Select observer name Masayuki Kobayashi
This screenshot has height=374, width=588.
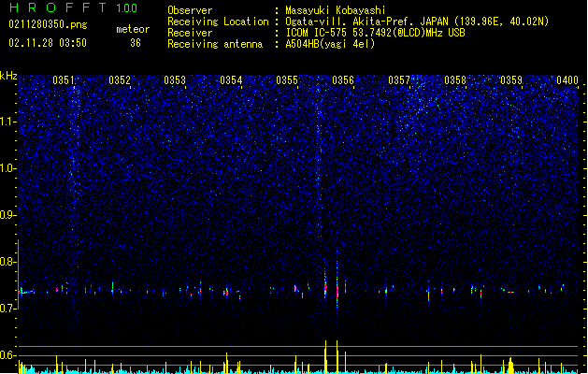point(336,10)
